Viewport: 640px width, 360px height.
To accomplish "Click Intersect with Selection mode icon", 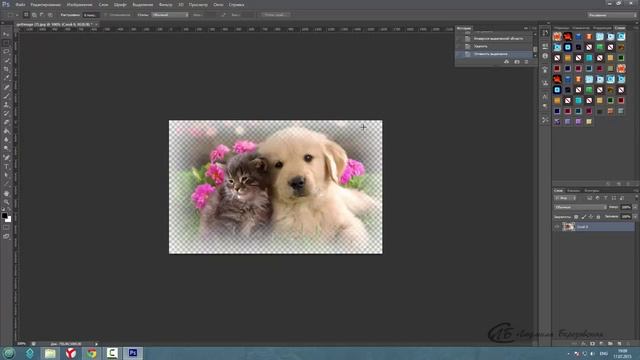I will 50,15.
